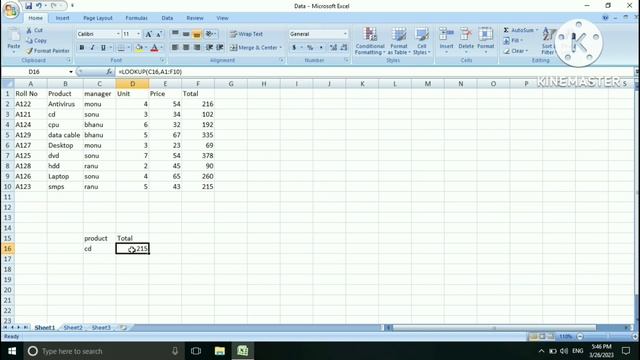
Task: Apply accounting dollar format
Action: point(294,48)
